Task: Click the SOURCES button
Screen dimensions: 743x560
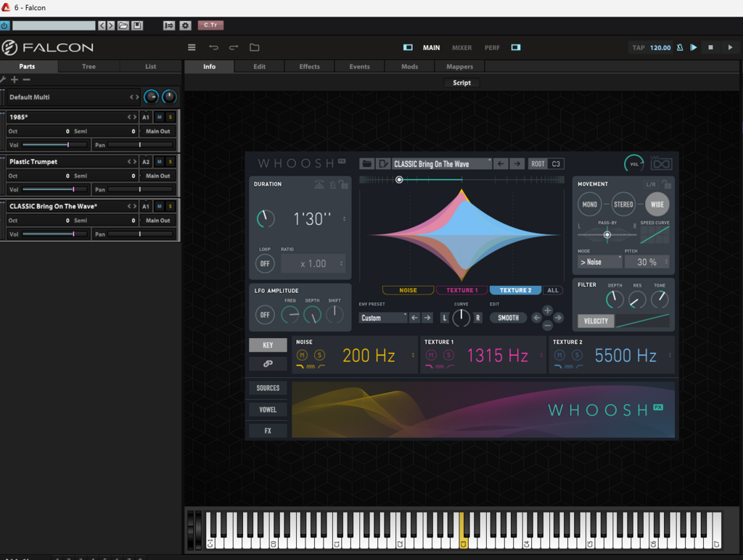Action: 268,388
